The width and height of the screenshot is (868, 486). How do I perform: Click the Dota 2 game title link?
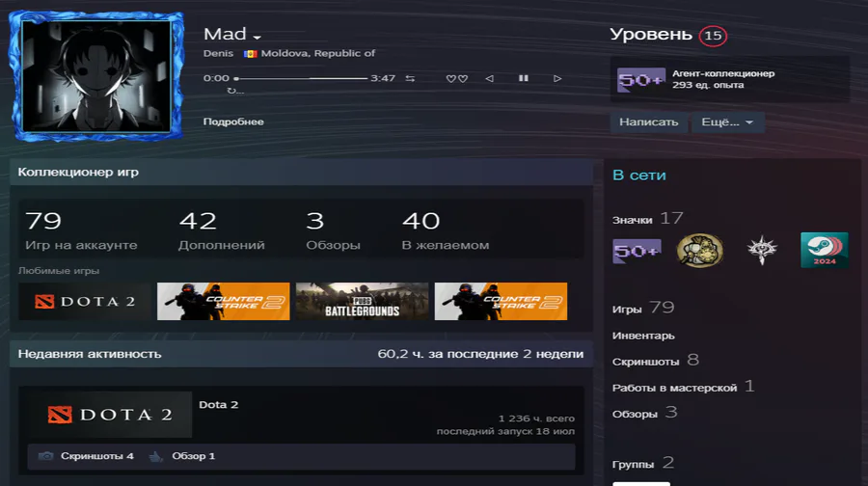(x=218, y=405)
